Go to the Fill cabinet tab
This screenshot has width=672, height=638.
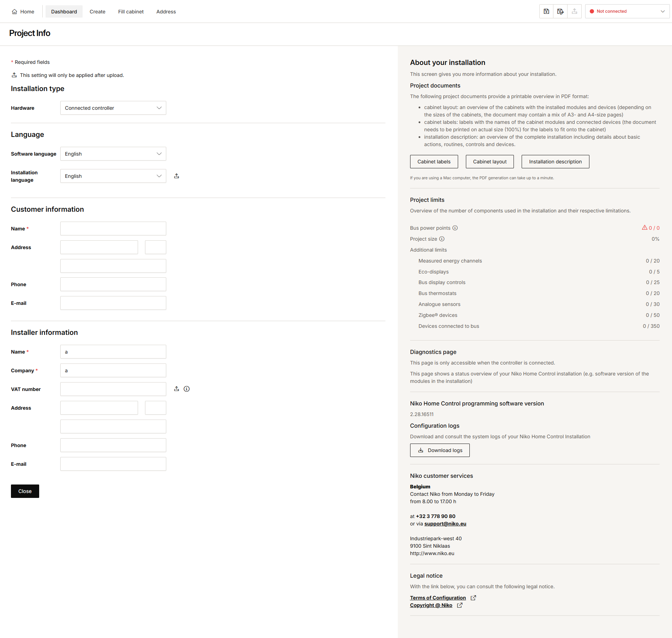pos(131,12)
